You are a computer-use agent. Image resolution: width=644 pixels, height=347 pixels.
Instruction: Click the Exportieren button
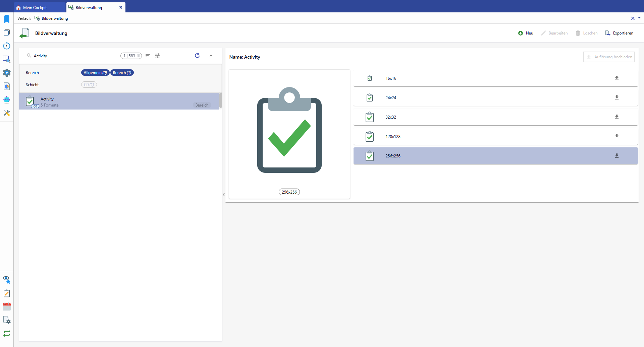click(x=619, y=33)
